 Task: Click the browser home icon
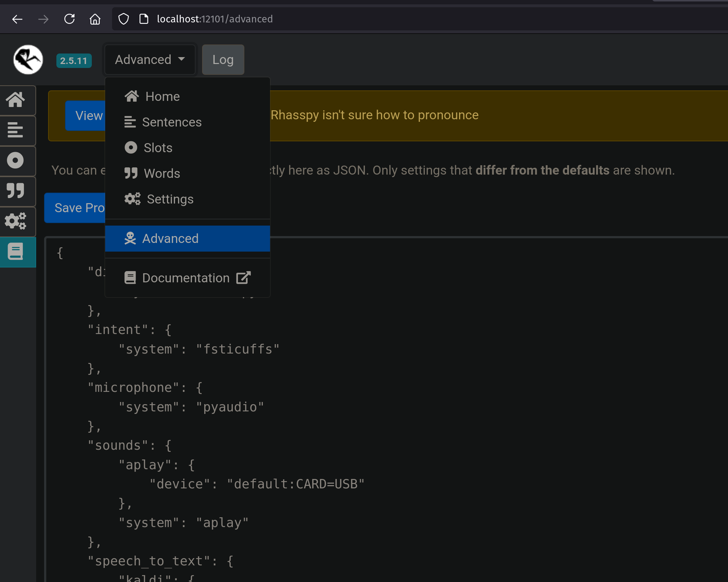(95, 19)
